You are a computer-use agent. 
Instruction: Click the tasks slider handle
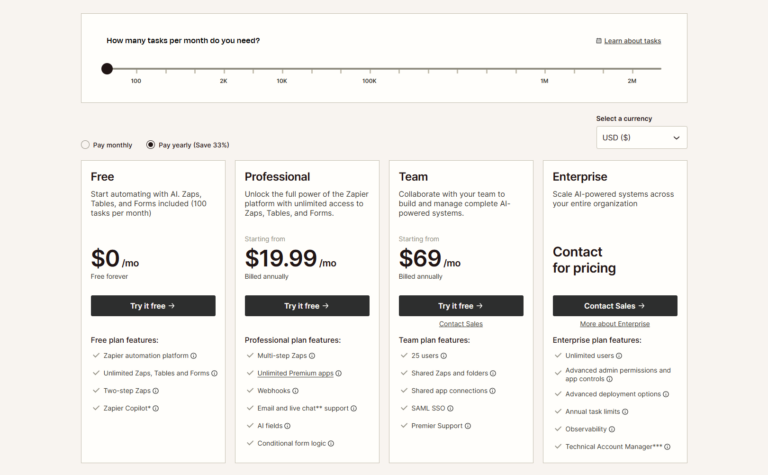[107, 69]
